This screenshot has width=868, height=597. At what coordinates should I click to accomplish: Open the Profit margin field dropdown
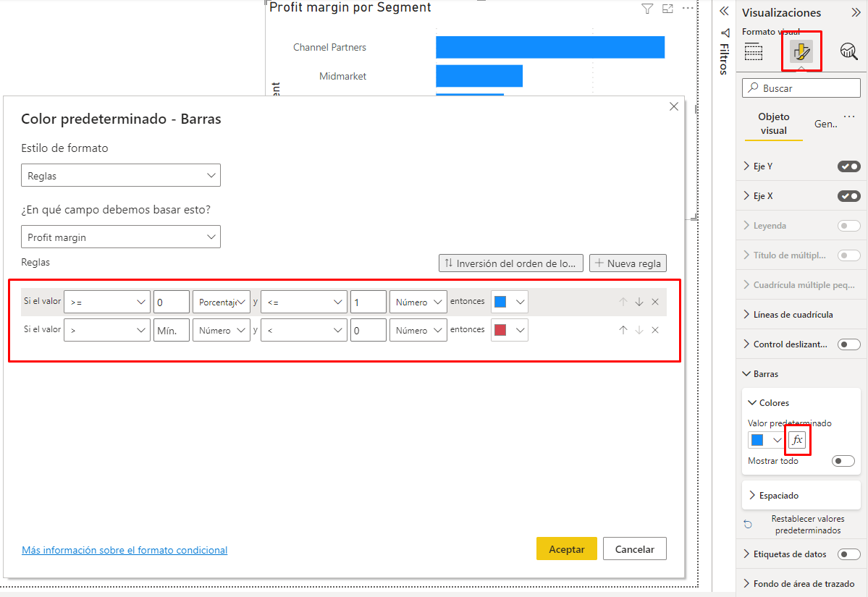(121, 237)
